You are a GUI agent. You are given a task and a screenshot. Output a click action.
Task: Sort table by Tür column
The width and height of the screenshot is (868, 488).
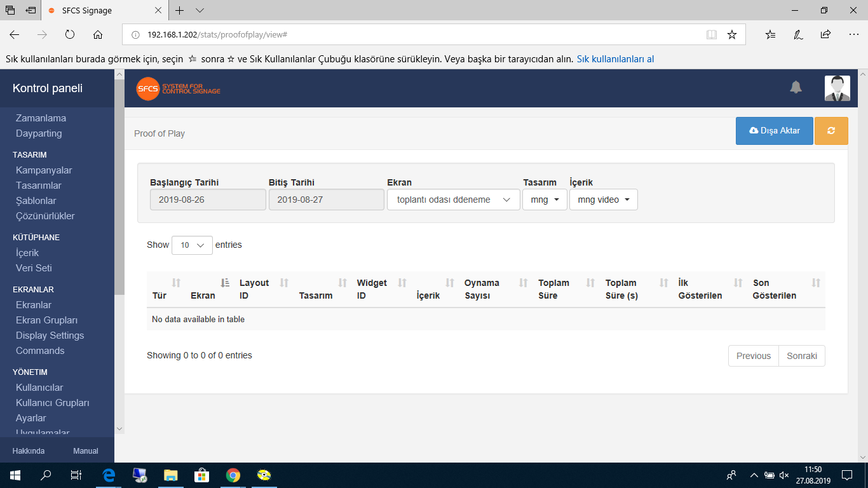[x=167, y=289]
